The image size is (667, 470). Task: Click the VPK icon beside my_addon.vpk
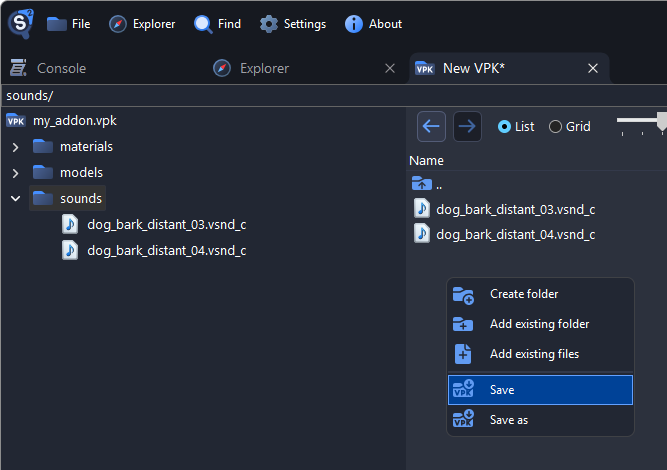click(16, 121)
